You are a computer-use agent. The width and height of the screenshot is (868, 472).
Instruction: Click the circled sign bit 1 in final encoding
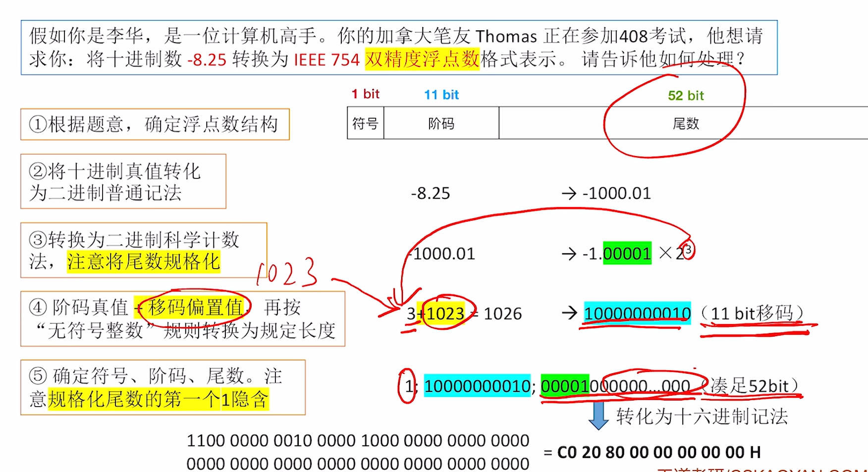[408, 386]
